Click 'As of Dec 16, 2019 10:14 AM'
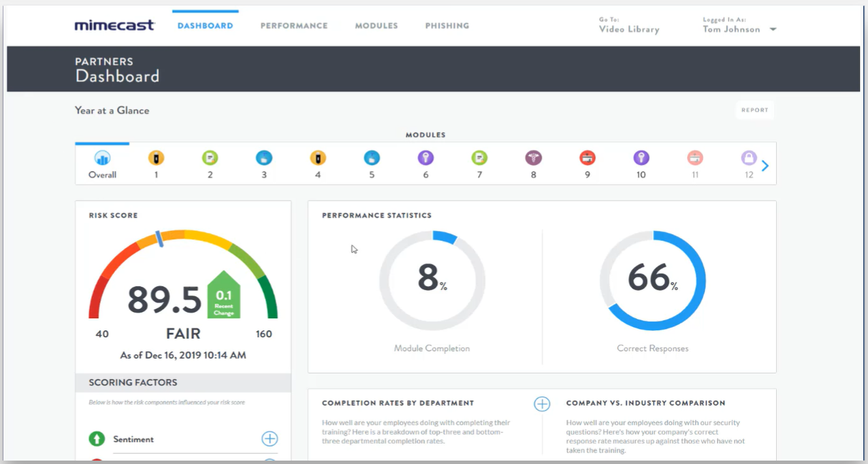 click(x=183, y=355)
